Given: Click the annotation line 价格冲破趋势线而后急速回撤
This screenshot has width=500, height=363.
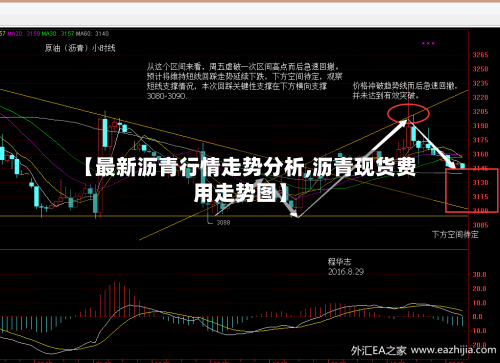Looking at the screenshot, I should (x=405, y=86).
